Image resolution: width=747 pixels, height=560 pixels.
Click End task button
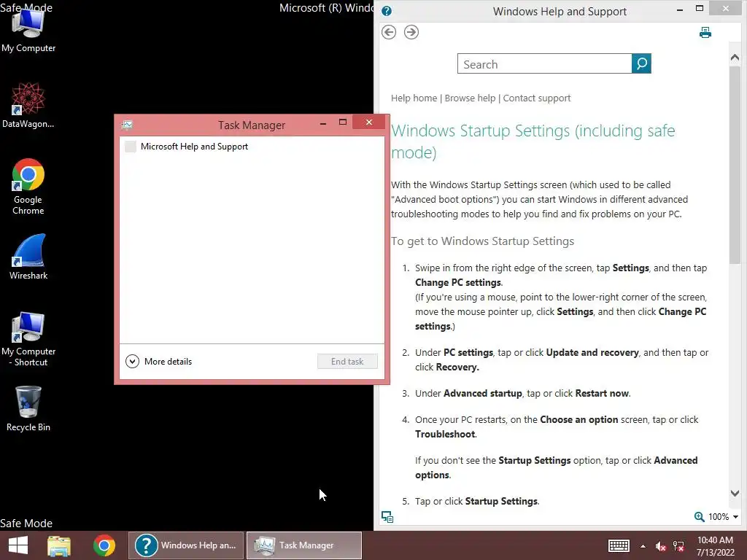coord(347,362)
